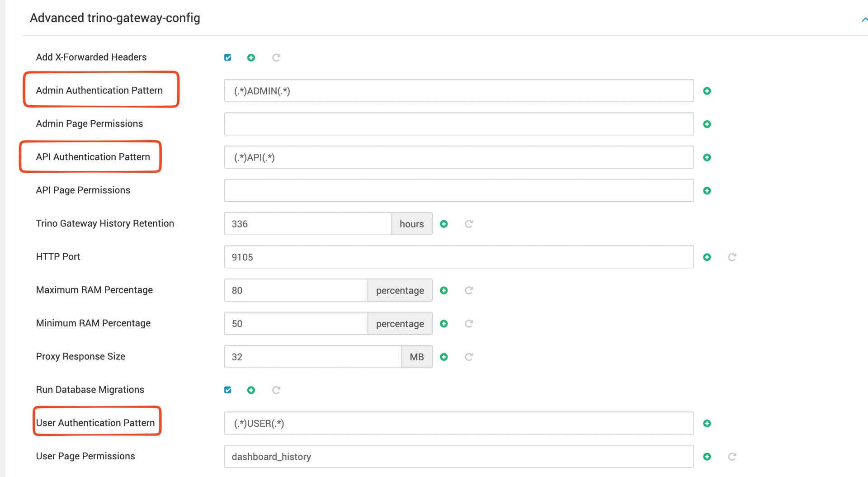This screenshot has width=868, height=477.
Task: Click green plus icon for Admin Page Permissions
Action: (707, 124)
